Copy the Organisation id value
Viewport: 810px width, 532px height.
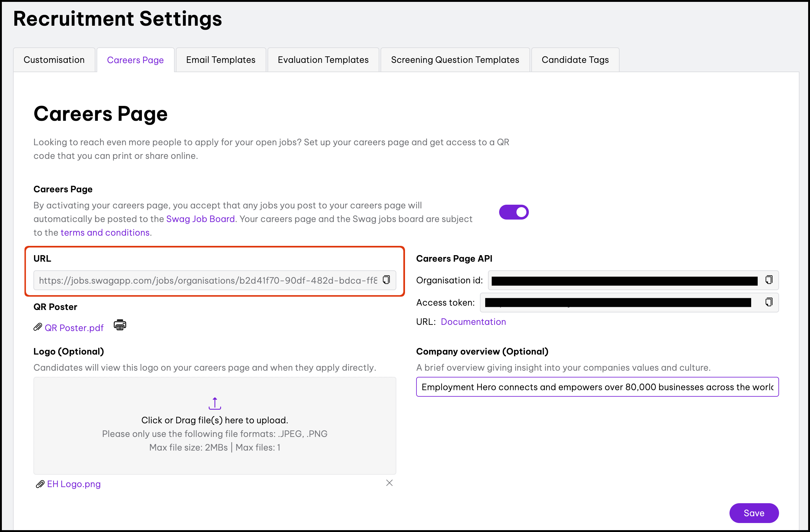point(769,280)
